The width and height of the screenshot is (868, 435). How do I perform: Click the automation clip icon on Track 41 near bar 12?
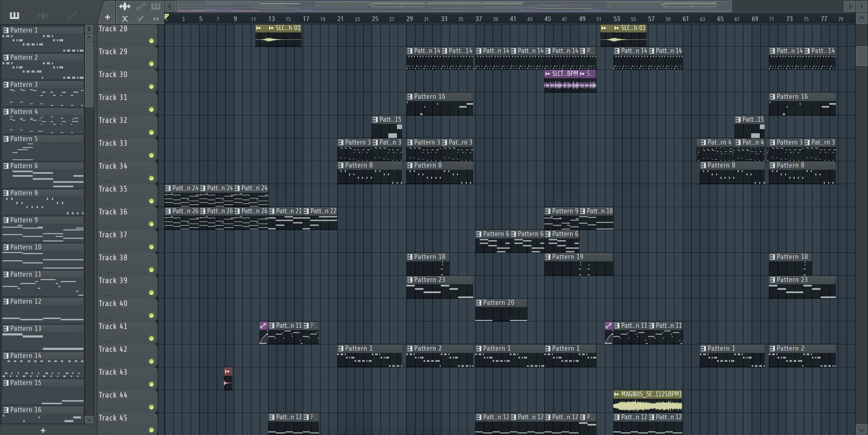pyautogui.click(x=263, y=326)
